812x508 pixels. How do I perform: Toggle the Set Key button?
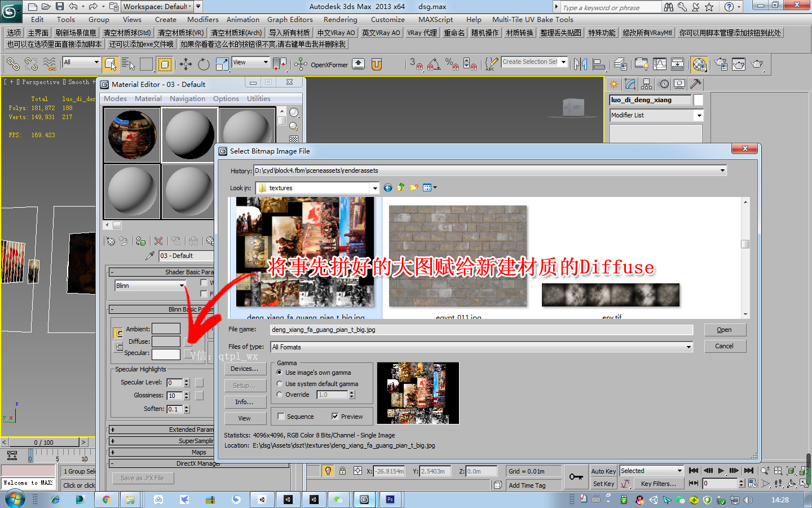pos(603,484)
